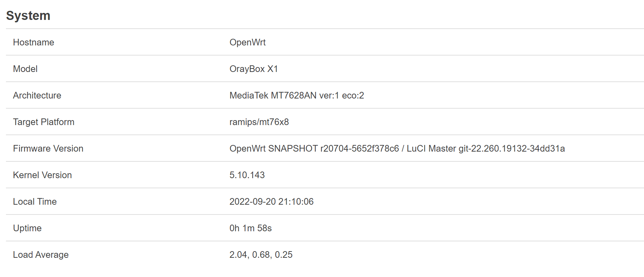Click the Kernel Version label
Viewport: 644px width, 277px height.
tap(42, 175)
